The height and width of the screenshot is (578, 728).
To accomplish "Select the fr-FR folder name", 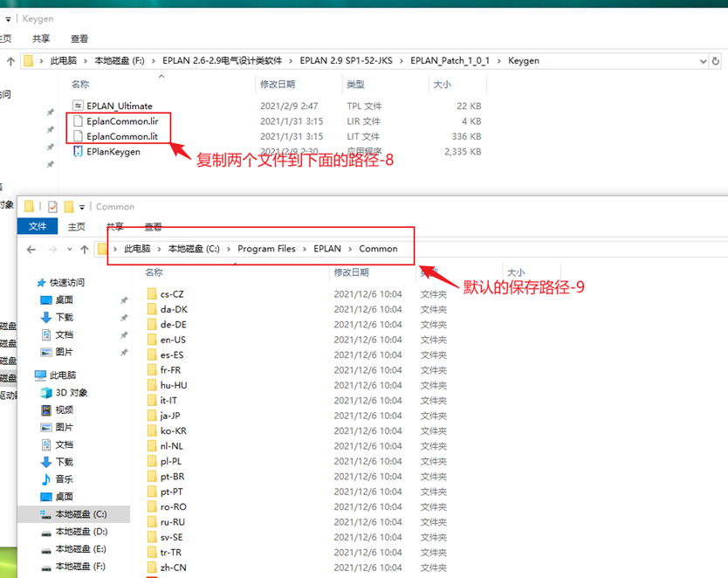I will pos(171,370).
